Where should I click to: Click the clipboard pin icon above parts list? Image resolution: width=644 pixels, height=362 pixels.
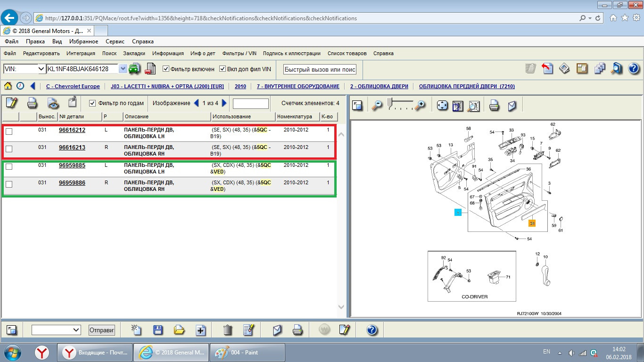[72, 103]
